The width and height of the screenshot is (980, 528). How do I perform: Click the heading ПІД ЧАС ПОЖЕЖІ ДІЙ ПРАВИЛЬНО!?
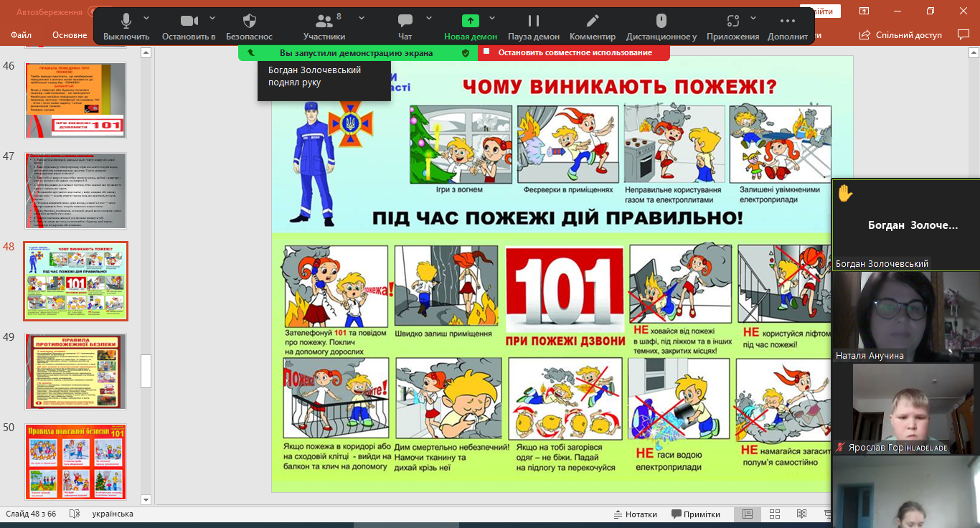click(x=557, y=217)
